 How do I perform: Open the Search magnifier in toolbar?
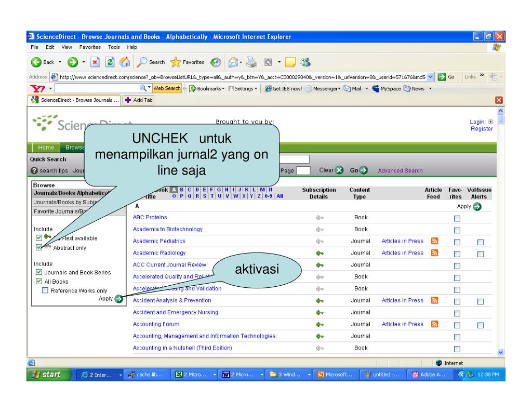click(x=142, y=62)
